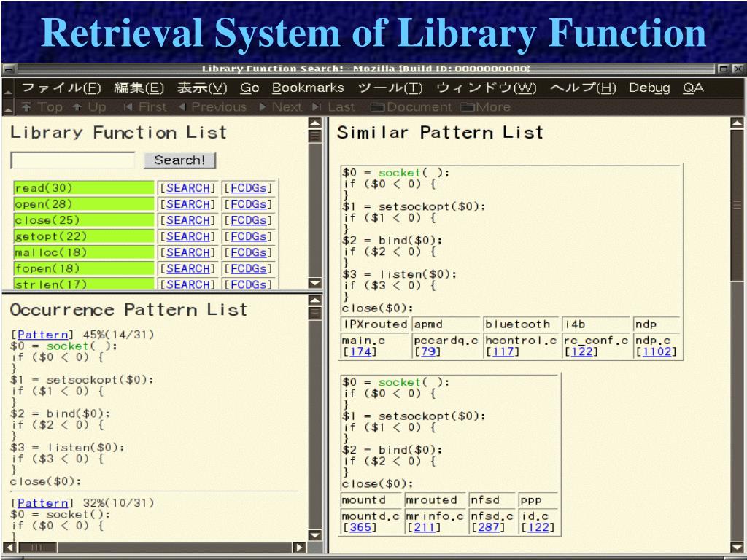Open mountd.c line 365 link

coord(360,528)
